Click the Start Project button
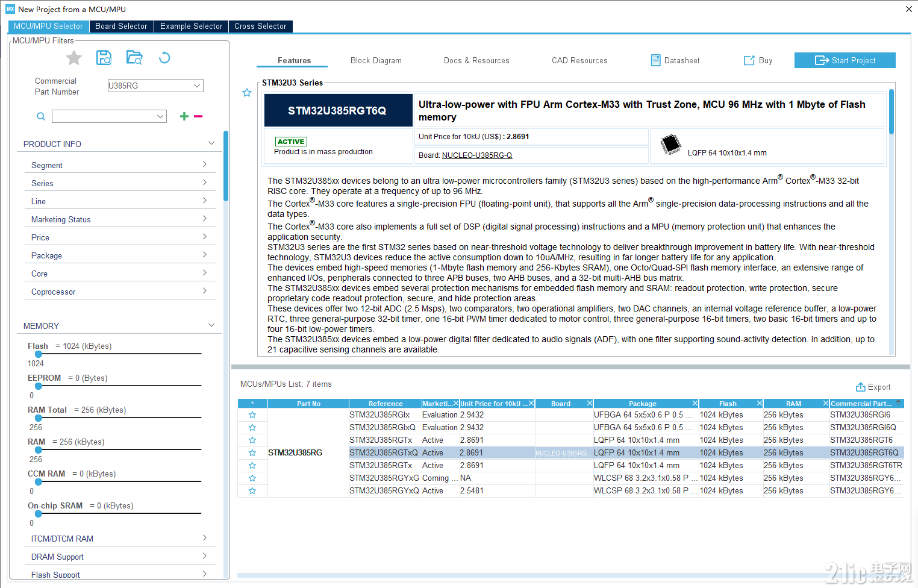Image resolution: width=918 pixels, height=588 pixels. (845, 60)
